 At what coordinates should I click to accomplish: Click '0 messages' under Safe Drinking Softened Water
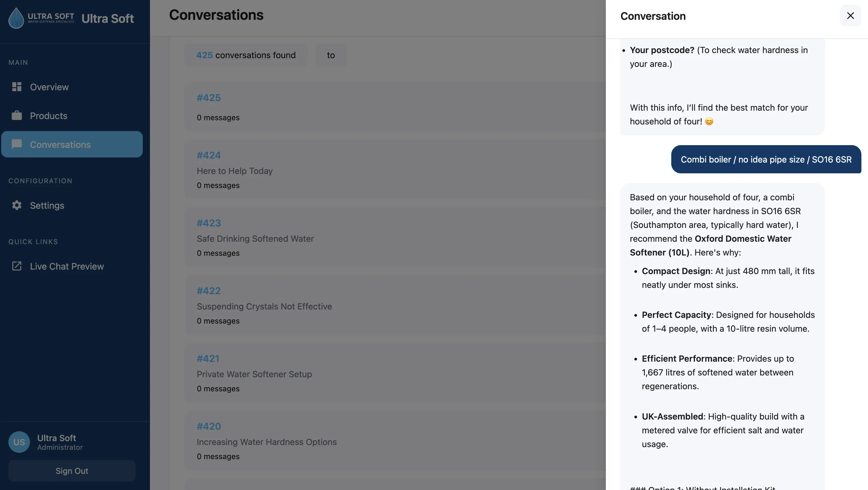218,253
